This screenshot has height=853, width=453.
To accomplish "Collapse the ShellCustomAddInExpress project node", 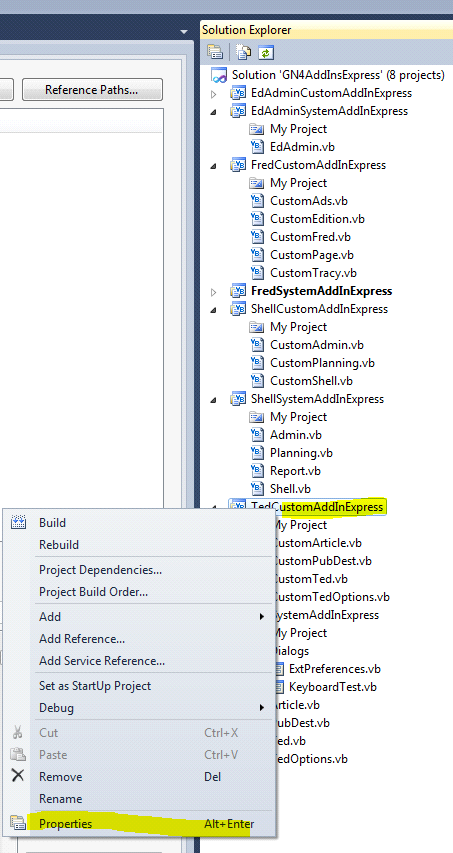I will click(214, 310).
